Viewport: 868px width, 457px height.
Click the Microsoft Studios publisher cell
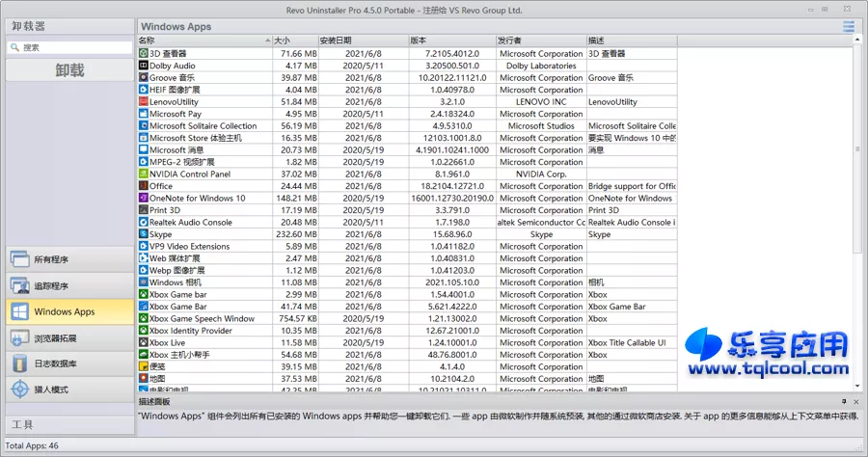(541, 125)
